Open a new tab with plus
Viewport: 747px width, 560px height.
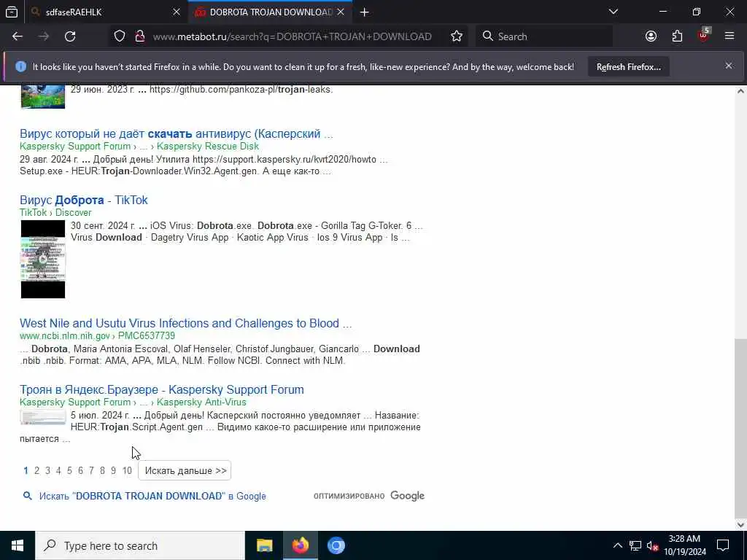click(365, 12)
